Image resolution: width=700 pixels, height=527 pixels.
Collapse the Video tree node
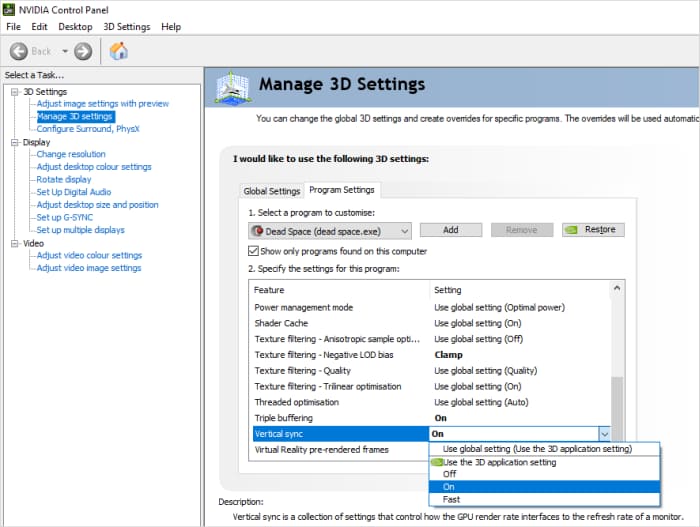coord(15,243)
